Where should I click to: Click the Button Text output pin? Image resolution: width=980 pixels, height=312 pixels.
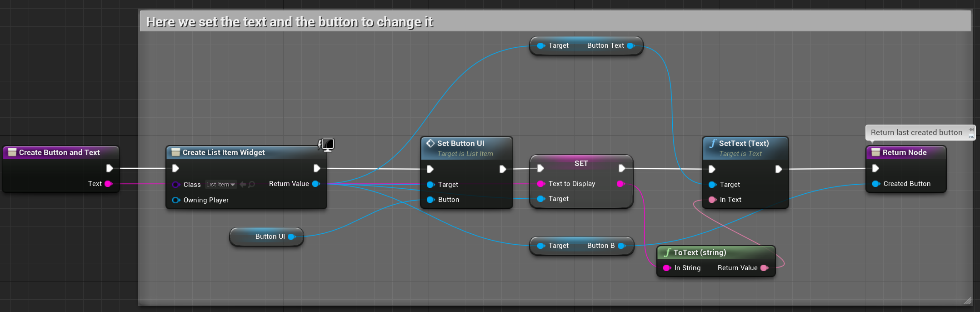tap(631, 45)
